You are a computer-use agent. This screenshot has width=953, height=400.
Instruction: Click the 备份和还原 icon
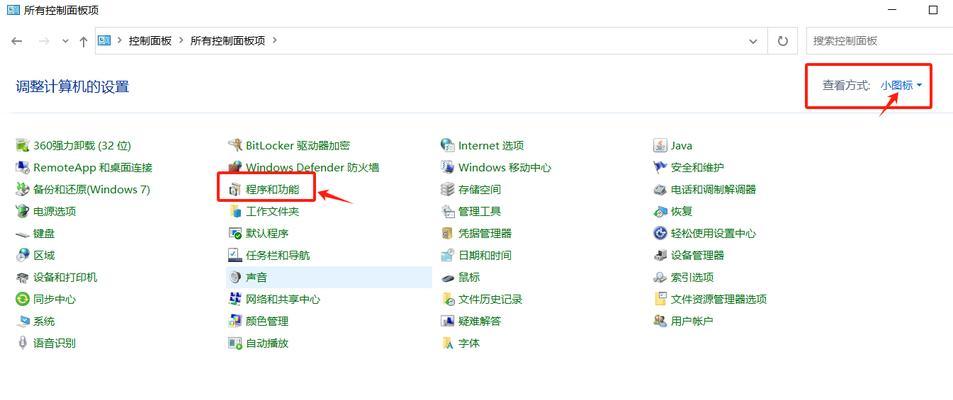tap(22, 190)
